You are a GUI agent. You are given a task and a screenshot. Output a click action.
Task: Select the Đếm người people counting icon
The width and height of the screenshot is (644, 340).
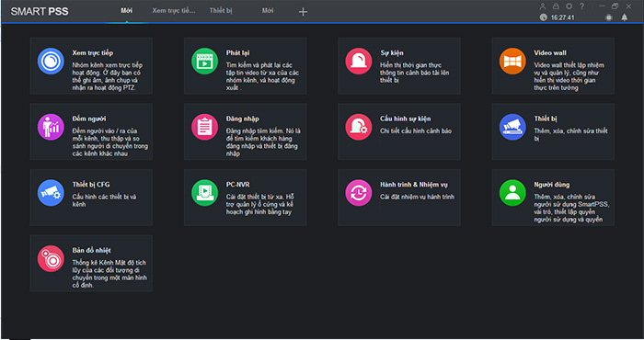click(51, 127)
